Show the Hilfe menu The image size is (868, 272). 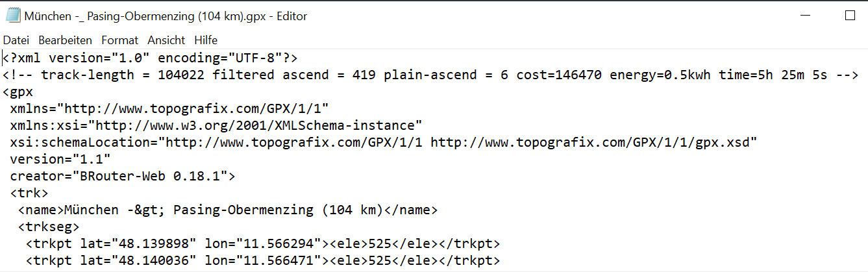click(206, 40)
